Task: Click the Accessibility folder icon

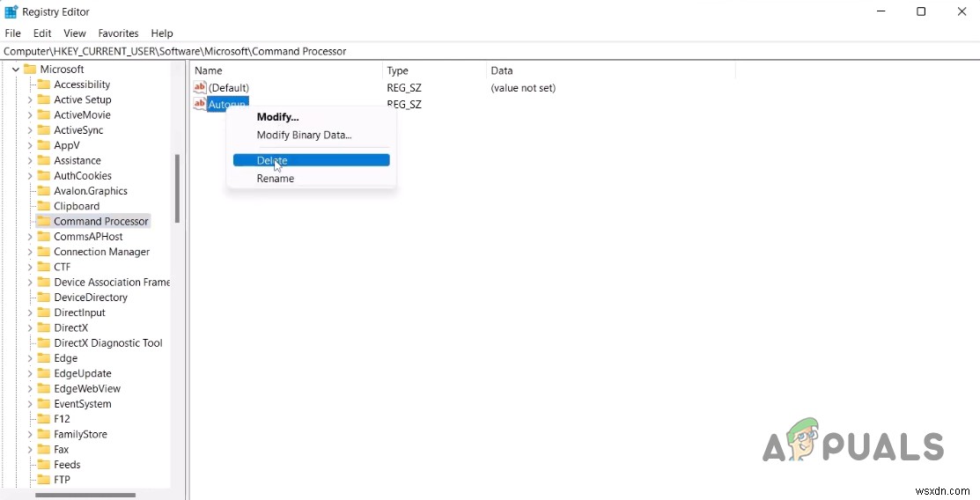Action: tap(43, 85)
